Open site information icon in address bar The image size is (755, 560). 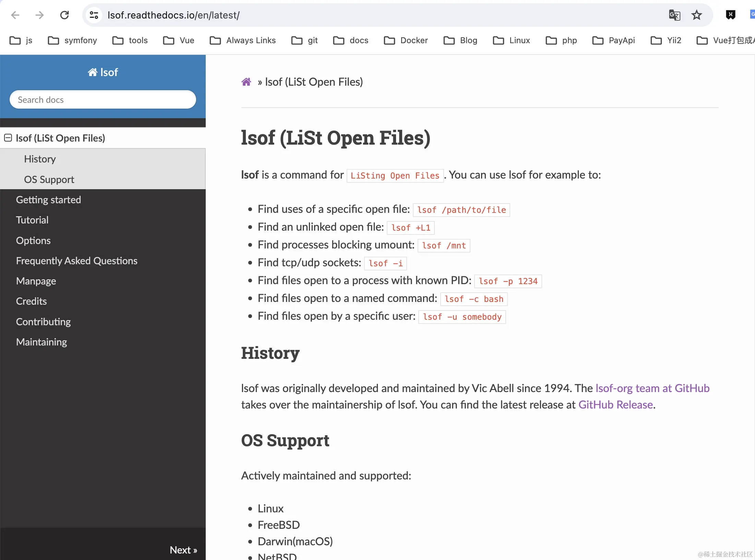[x=94, y=15]
